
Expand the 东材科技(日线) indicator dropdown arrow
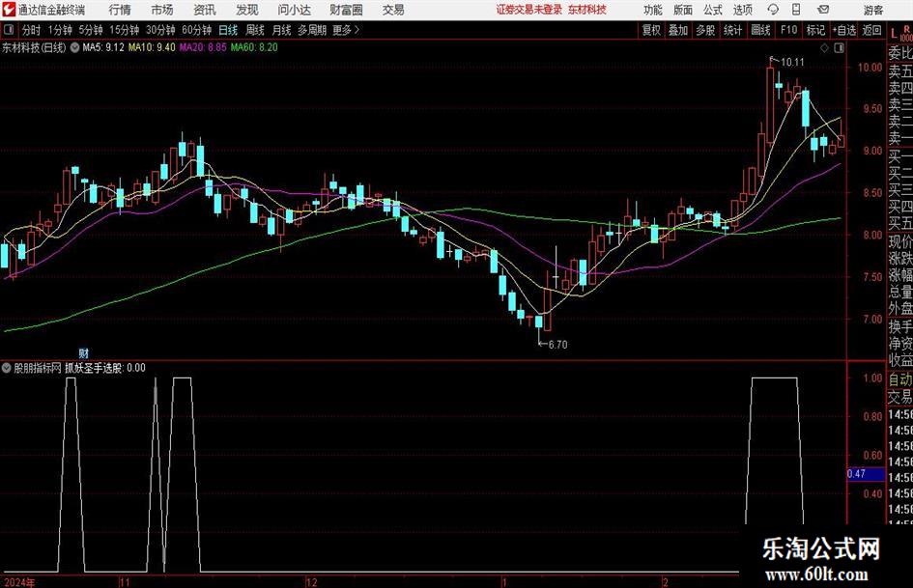[x=74, y=47]
